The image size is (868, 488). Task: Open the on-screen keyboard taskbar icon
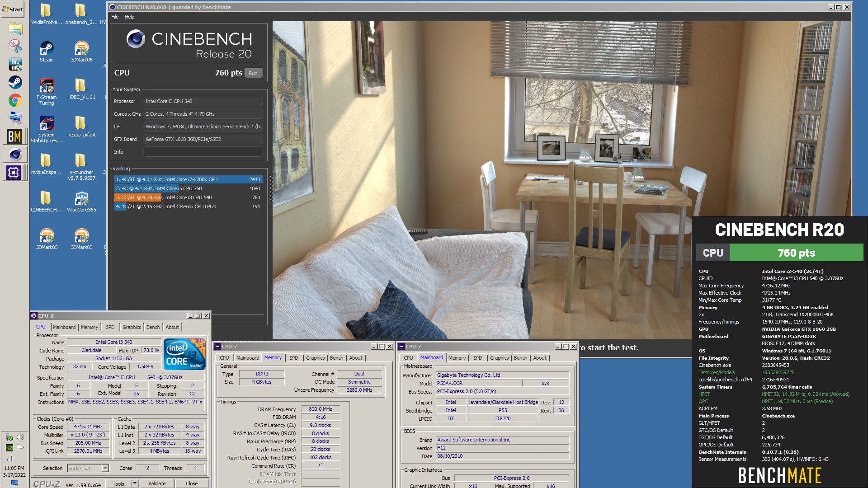click(15, 117)
